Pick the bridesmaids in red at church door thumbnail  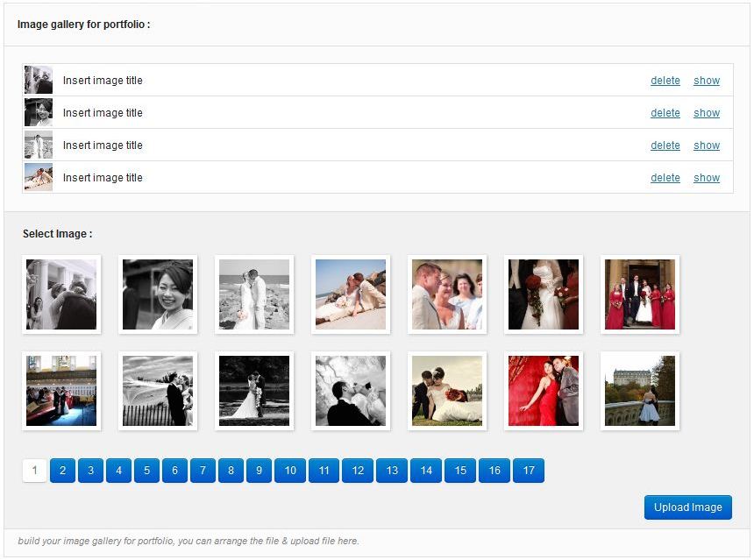pyautogui.click(x=639, y=294)
